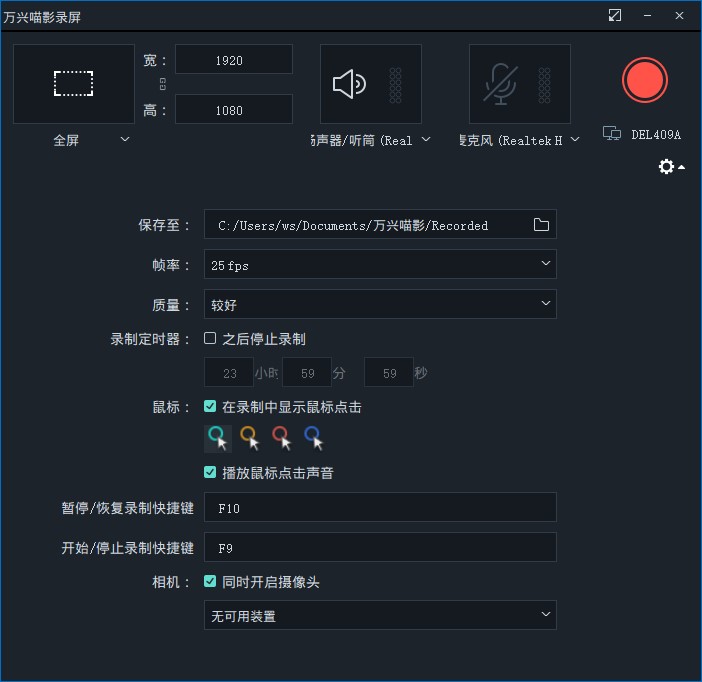Open the 较好 quality dropdown
The height and width of the screenshot is (682, 702).
click(380, 304)
